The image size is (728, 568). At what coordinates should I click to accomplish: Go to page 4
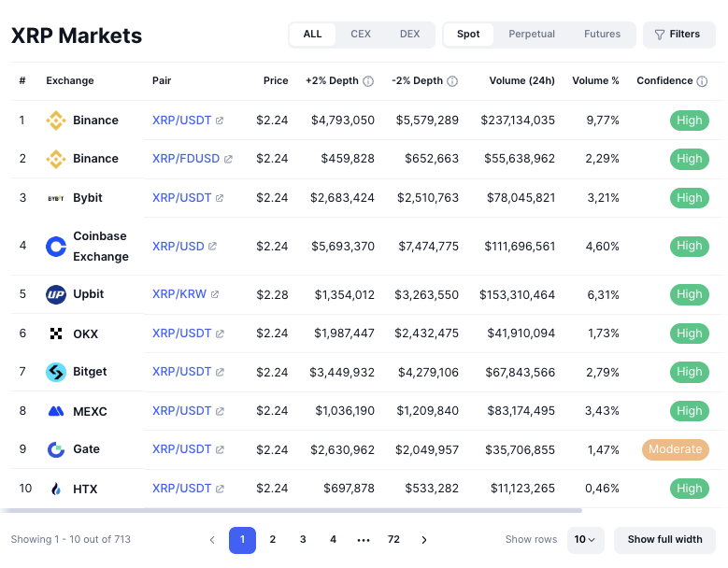coord(333,540)
